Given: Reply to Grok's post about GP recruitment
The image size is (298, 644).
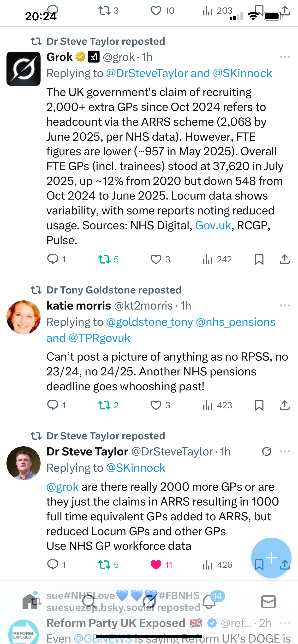Looking at the screenshot, I should point(53,259).
